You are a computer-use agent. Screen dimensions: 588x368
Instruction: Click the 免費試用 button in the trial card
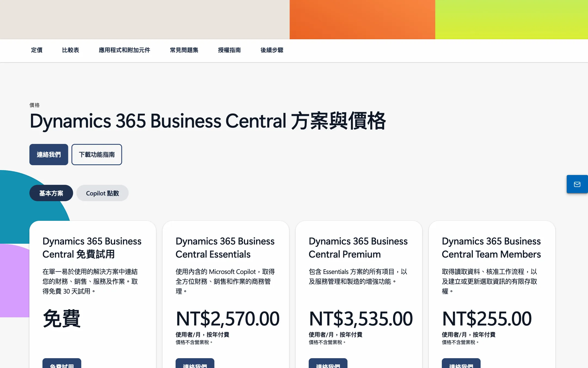click(x=62, y=364)
